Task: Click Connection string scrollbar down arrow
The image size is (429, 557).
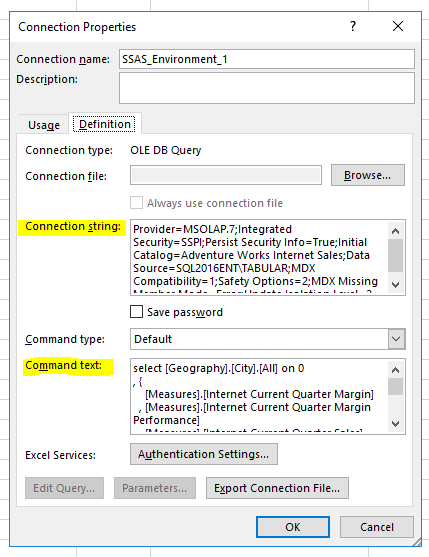Action: click(x=396, y=285)
